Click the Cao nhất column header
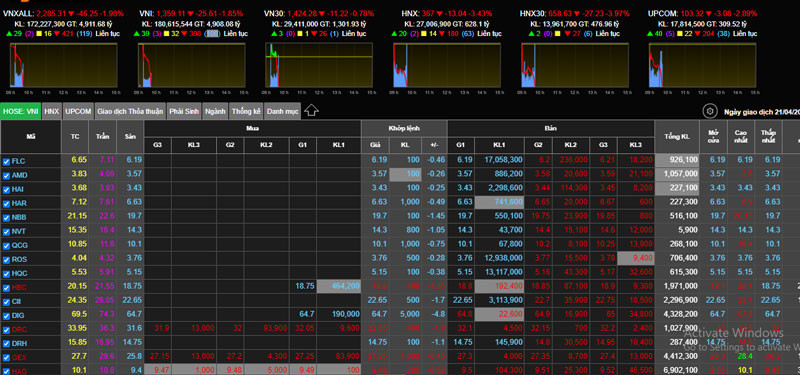 (741, 137)
